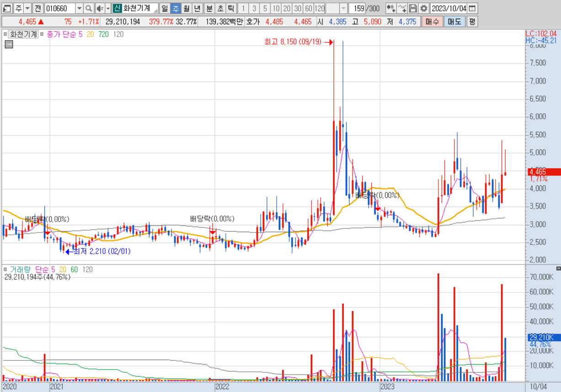Select interval 5 button
Image resolution: width=561 pixels, height=392 pixels.
click(x=265, y=8)
